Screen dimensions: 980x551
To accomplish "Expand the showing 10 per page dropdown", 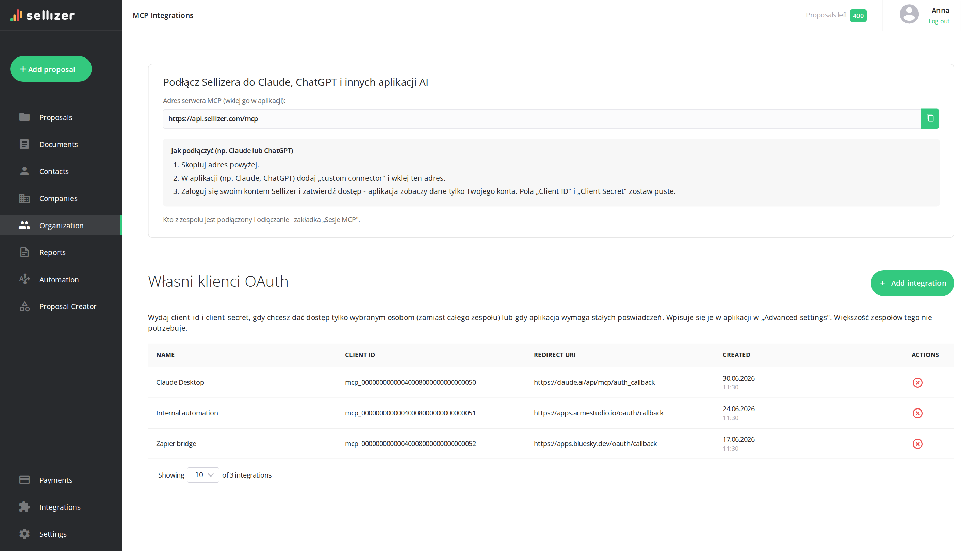I will (x=203, y=475).
